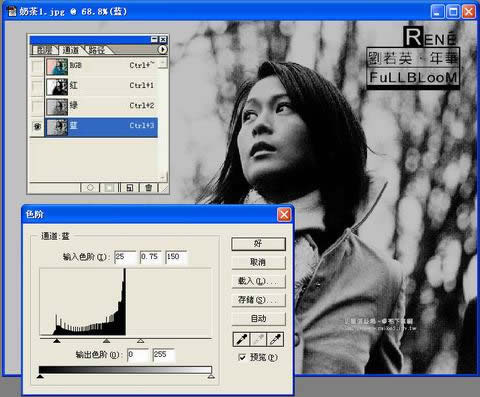Collapse the channels palette with minimize box

coord(154,39)
